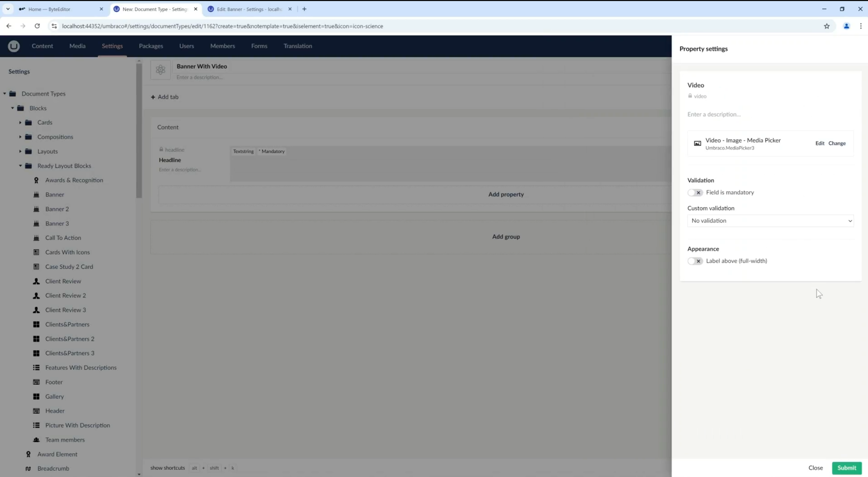Click the Umbraco logo icon
Viewport: 868px width, 477px height.
[14, 46]
